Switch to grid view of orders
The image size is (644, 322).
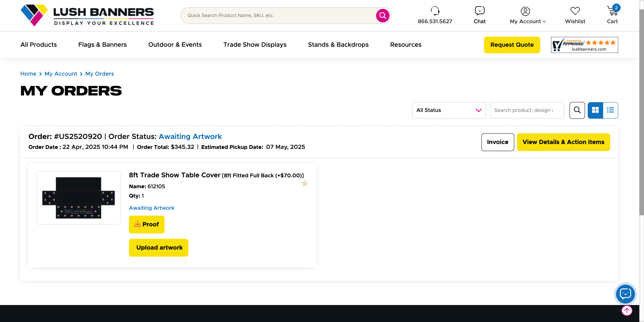pyautogui.click(x=595, y=110)
